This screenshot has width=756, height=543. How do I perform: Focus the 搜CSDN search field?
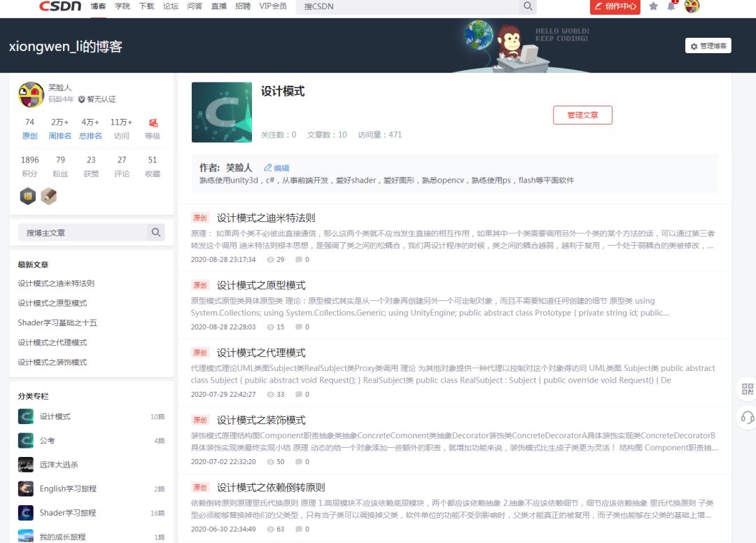(x=409, y=6)
